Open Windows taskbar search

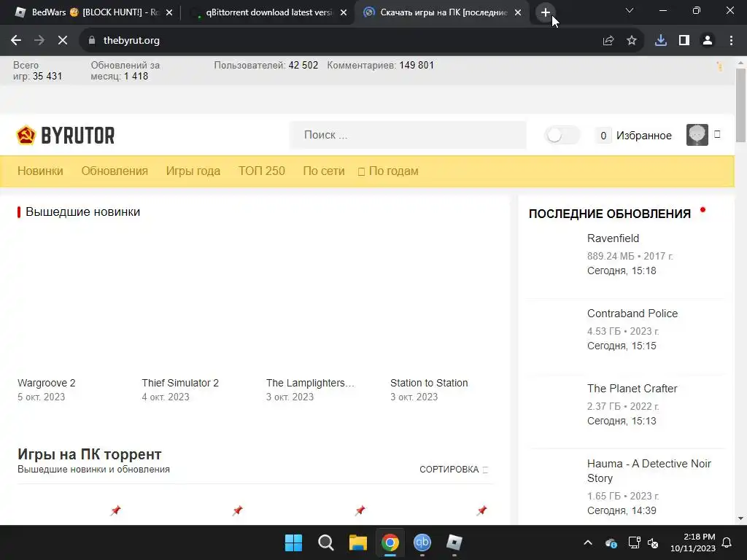click(x=326, y=542)
